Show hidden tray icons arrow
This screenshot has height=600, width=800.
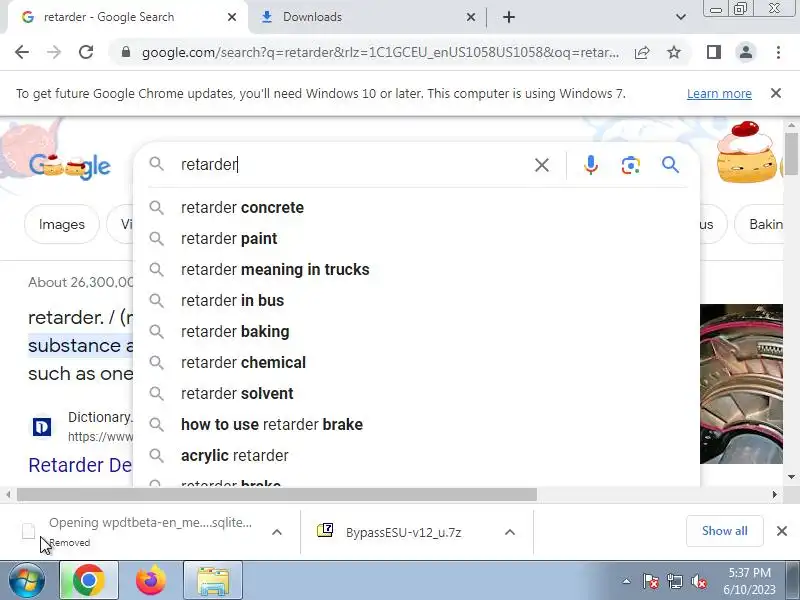tap(627, 581)
